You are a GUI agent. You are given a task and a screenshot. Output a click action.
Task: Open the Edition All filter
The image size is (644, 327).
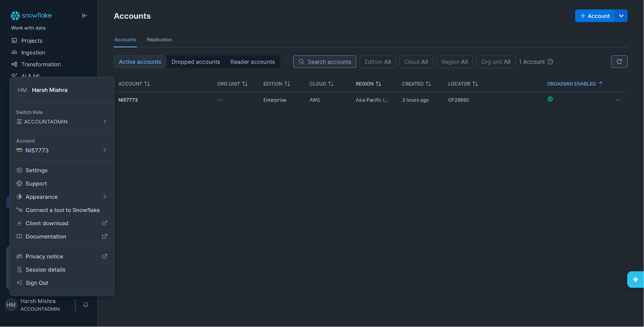(x=378, y=62)
